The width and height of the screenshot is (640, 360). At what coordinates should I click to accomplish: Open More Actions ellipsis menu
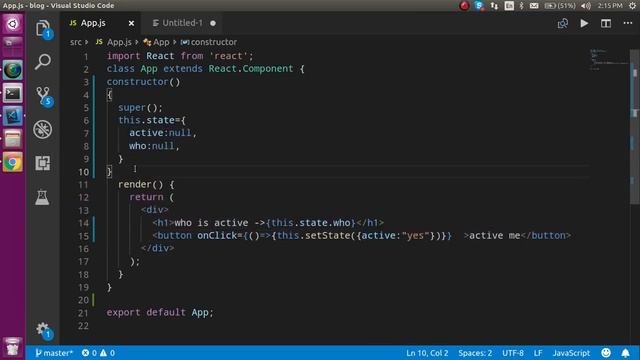click(628, 23)
